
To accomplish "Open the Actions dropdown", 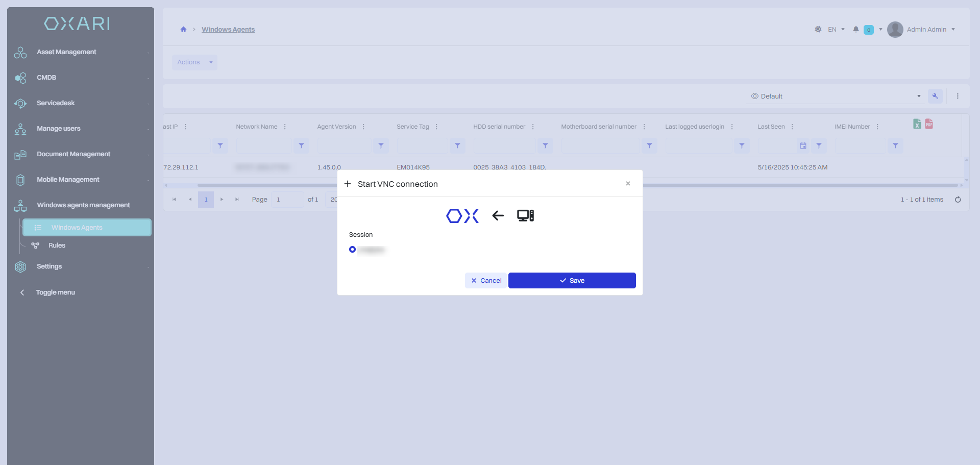I will click(194, 62).
